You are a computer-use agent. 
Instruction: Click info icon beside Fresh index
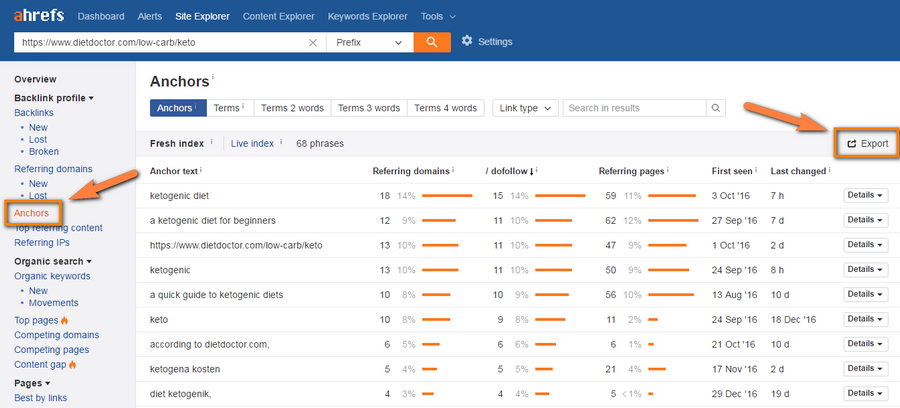click(211, 141)
